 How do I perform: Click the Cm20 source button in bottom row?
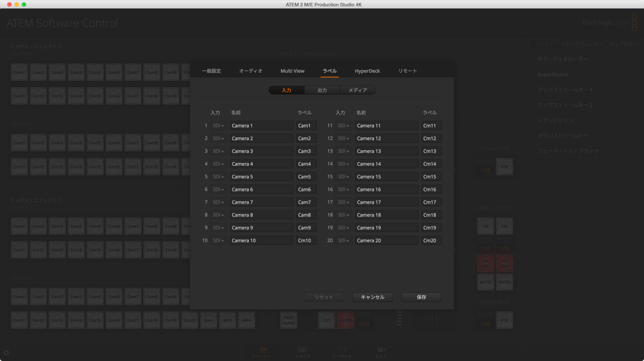[190, 320]
